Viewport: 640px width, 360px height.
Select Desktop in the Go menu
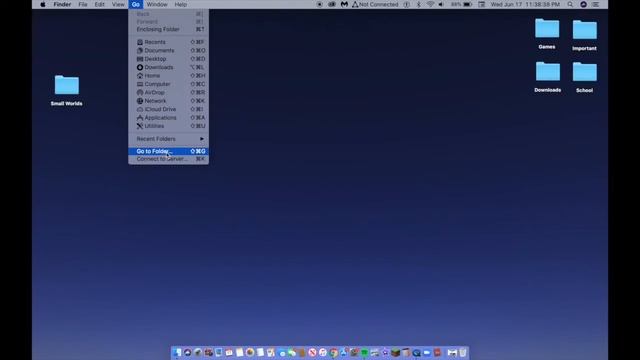tap(169, 59)
